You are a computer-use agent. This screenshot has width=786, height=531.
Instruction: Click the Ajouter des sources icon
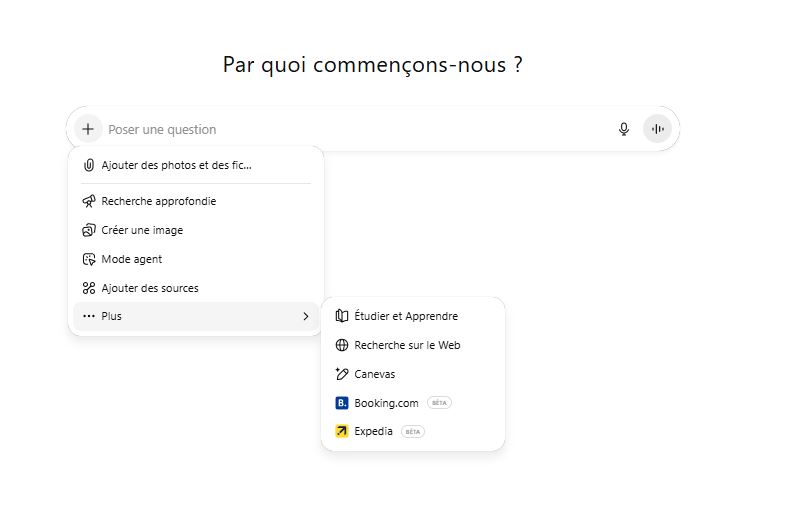[x=89, y=288]
